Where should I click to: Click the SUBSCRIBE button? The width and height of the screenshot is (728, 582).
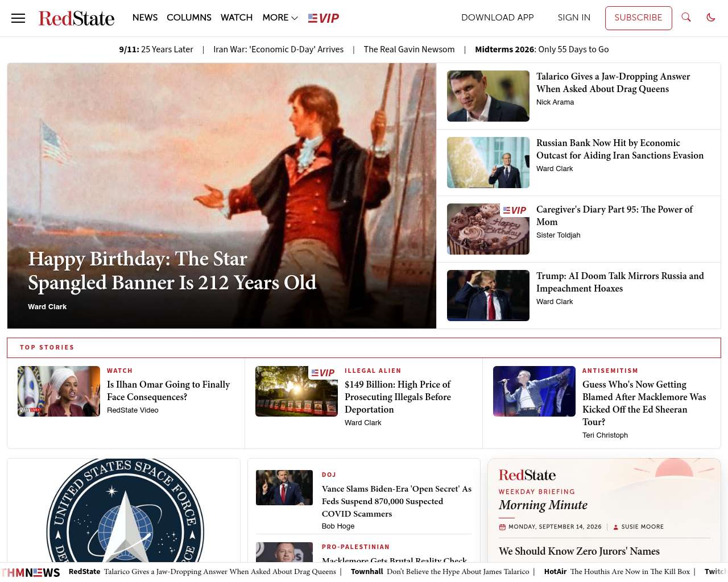638,18
